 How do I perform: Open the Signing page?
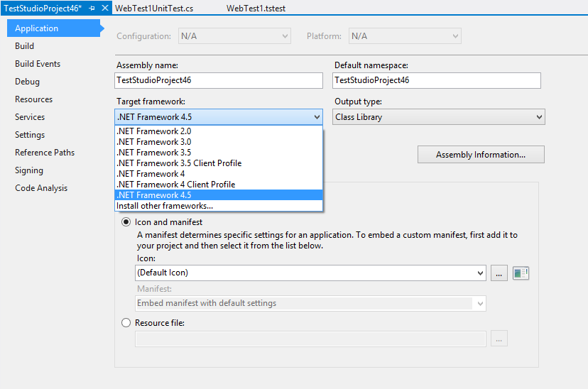(29, 170)
